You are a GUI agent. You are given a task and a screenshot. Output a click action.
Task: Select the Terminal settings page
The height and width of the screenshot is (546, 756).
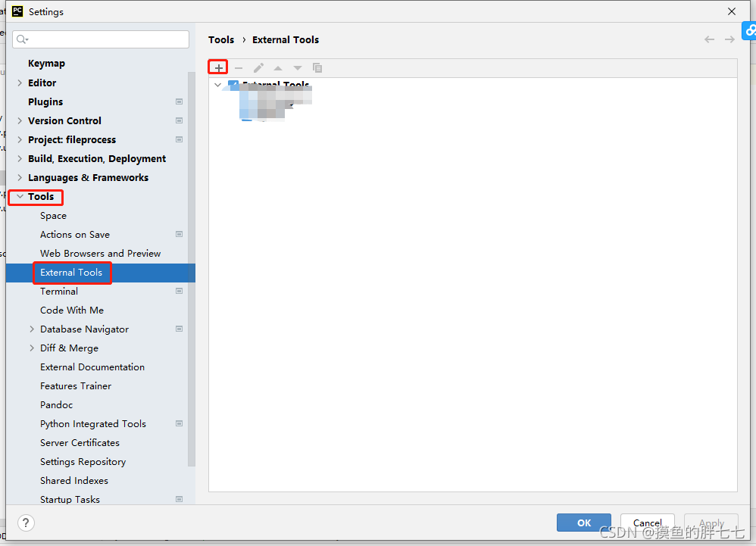pos(59,291)
